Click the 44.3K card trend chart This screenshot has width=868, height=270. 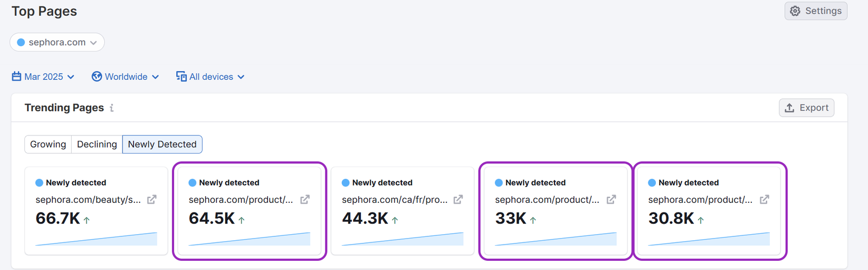pos(403,239)
